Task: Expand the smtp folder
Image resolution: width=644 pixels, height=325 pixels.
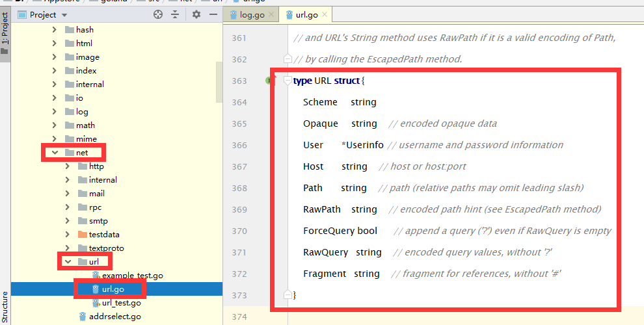Action: (x=68, y=221)
